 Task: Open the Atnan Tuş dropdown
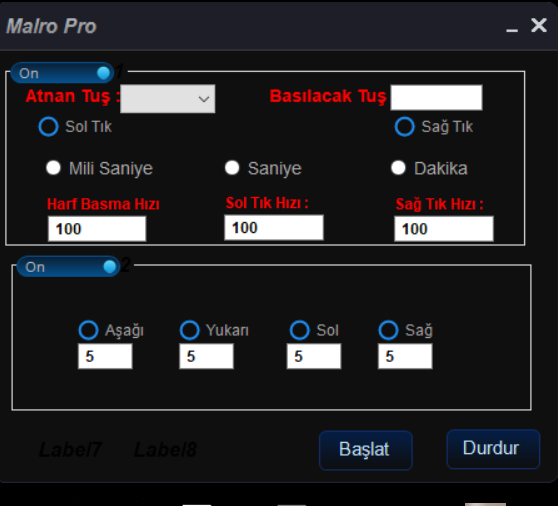168,99
